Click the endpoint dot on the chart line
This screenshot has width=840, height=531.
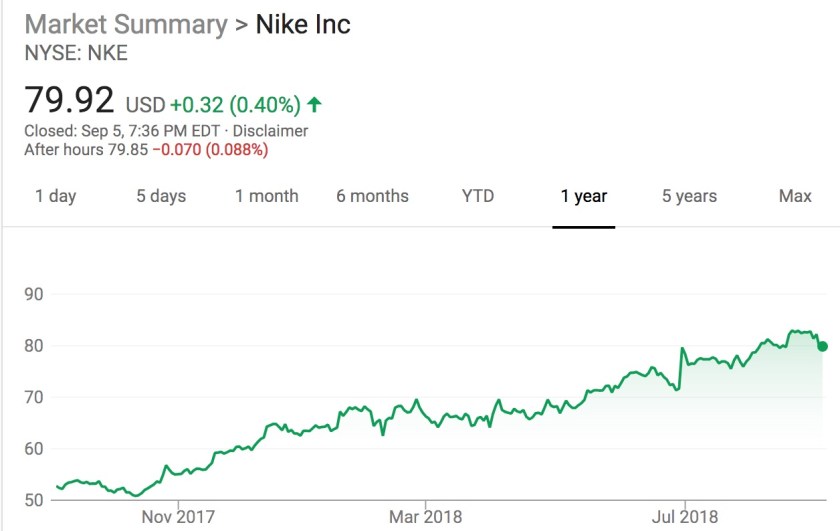[823, 347]
